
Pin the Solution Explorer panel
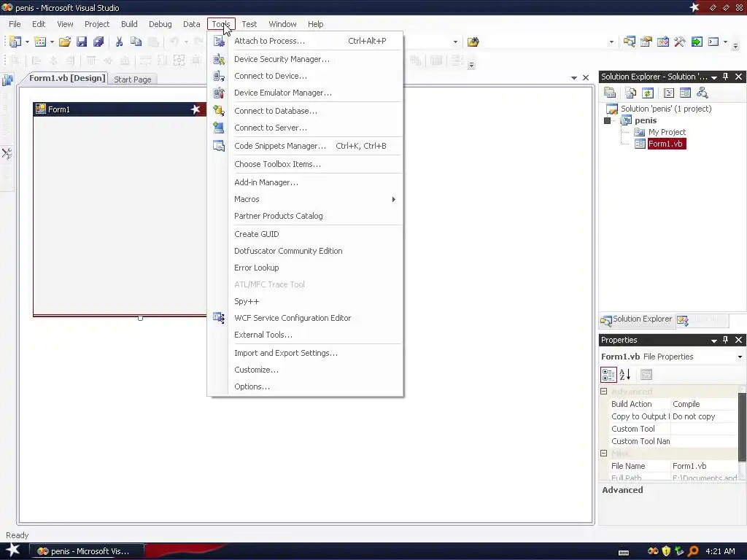coord(726,76)
